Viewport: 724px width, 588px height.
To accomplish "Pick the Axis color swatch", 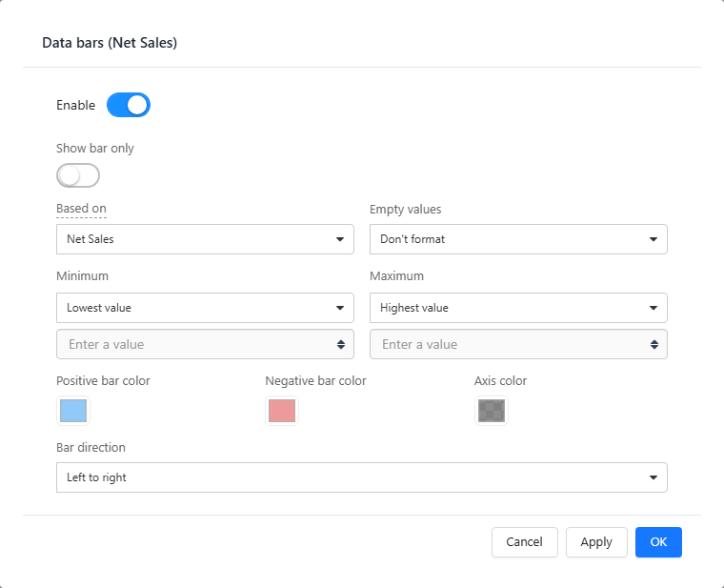I will click(492, 411).
